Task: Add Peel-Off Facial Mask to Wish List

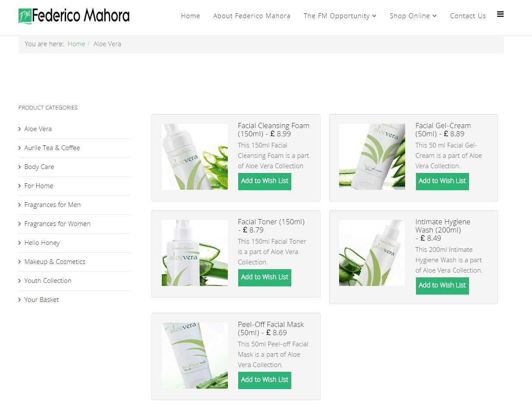Action: (264, 380)
